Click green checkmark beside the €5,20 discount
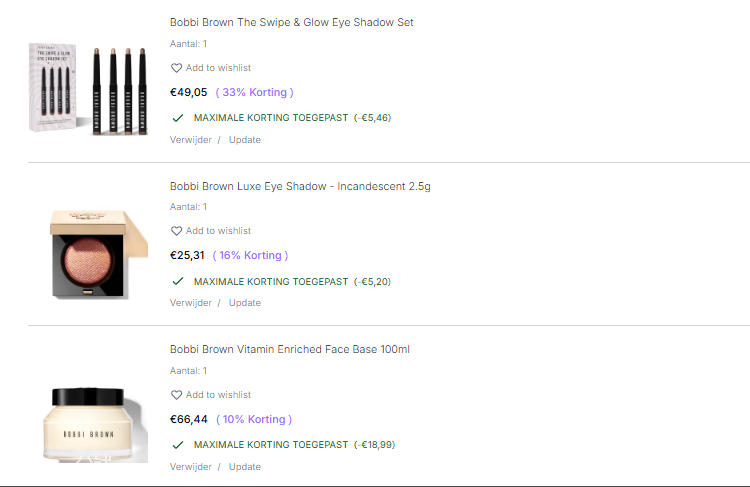 coord(178,281)
